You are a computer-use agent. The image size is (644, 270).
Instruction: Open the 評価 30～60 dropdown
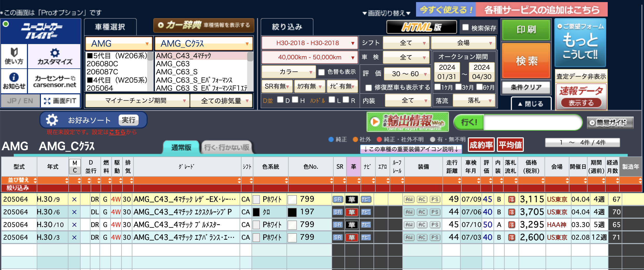407,74
